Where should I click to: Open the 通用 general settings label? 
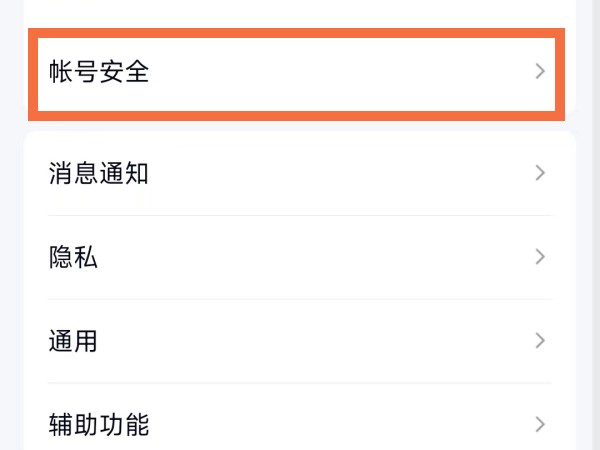[x=73, y=341]
